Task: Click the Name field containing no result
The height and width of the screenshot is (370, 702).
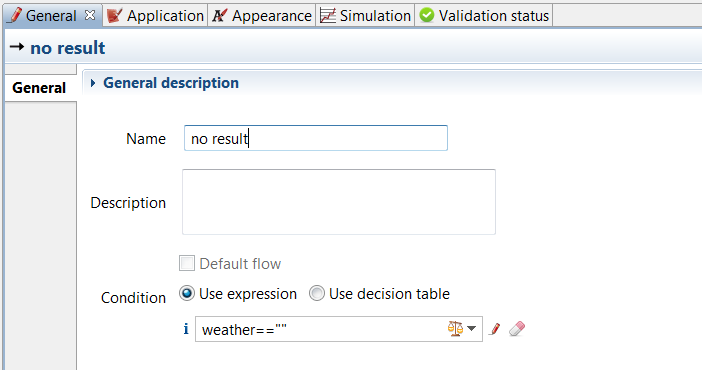Action: pyautogui.click(x=316, y=138)
